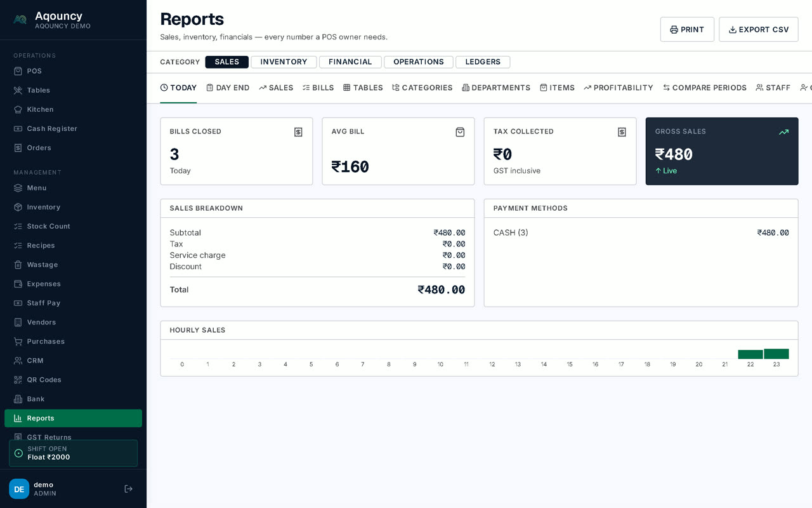The height and width of the screenshot is (508, 812).
Task: Click the CASH (3) payment row
Action: click(641, 233)
